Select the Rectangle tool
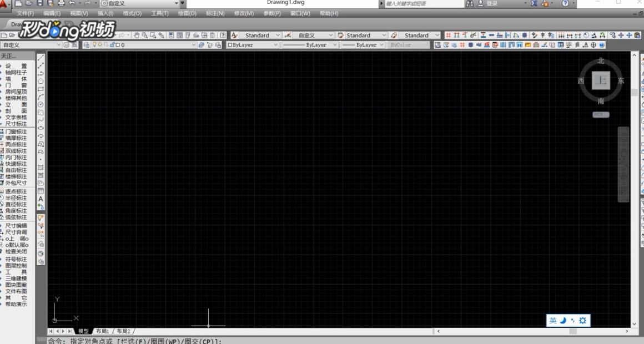 coord(41,89)
